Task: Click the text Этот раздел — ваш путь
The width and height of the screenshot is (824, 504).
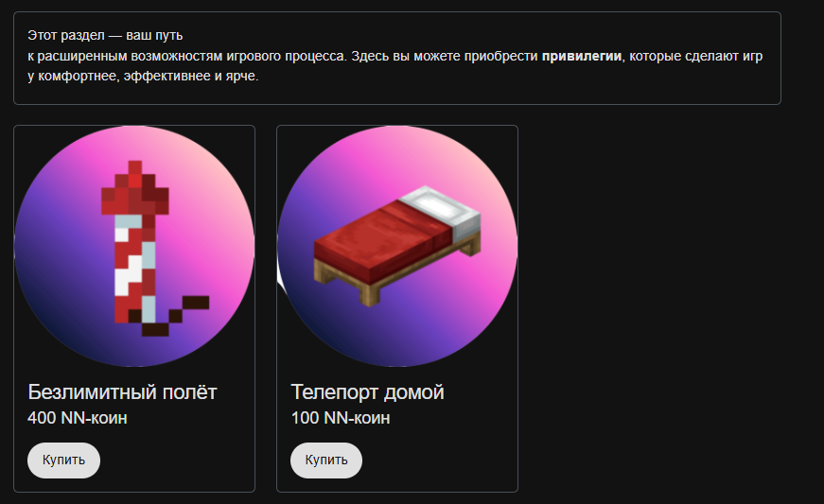Action: [x=105, y=36]
